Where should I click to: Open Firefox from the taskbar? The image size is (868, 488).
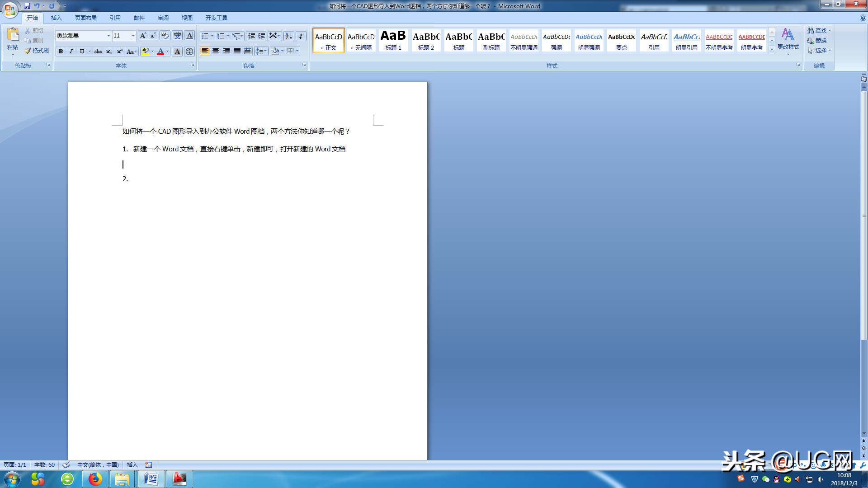(x=95, y=479)
